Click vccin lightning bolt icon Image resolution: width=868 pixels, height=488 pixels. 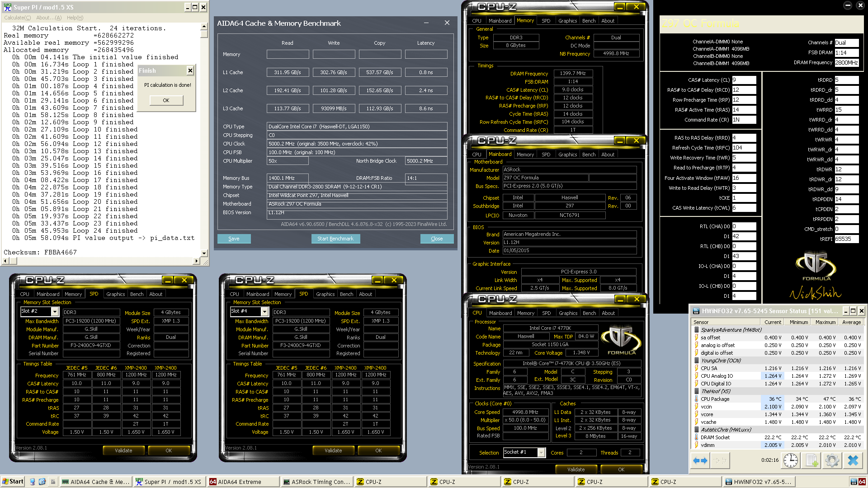697,407
